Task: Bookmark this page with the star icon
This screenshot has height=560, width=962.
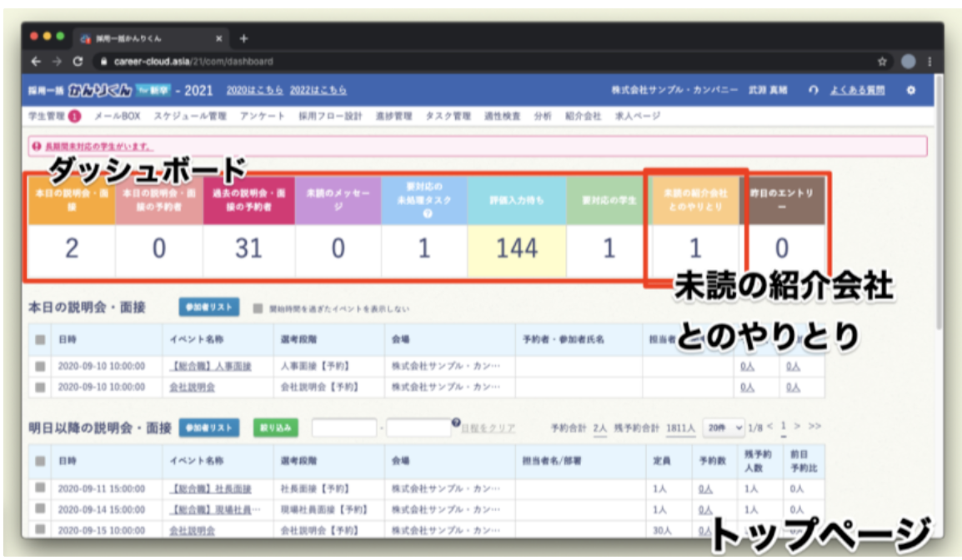Action: coord(881,62)
